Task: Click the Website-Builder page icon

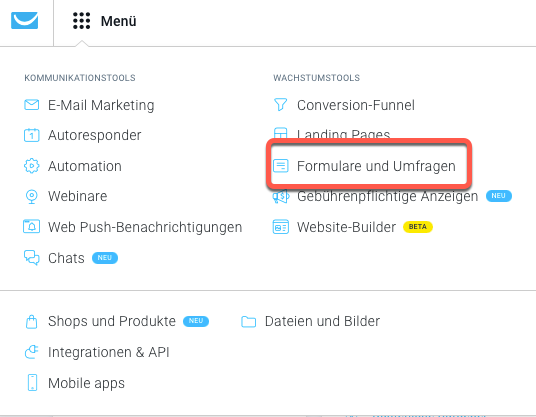Action: coord(281,227)
